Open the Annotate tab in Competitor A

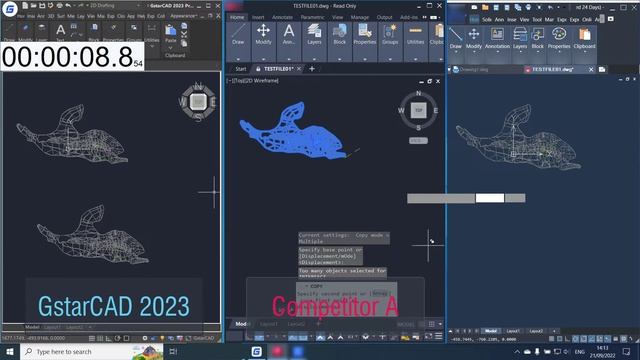point(282,17)
